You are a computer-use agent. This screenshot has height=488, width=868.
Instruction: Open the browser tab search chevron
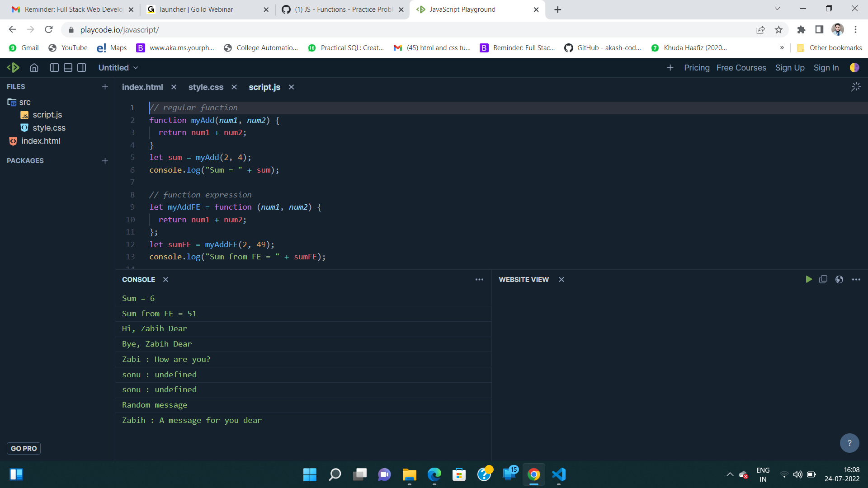(x=777, y=8)
